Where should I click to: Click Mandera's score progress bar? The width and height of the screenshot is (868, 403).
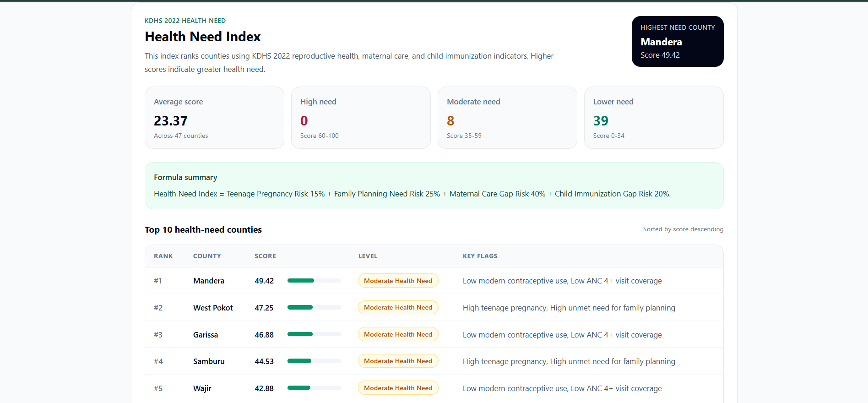click(314, 281)
